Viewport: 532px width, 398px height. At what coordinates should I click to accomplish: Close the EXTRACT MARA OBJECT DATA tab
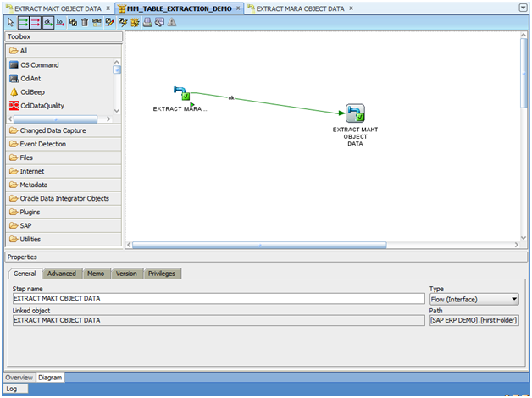coord(351,8)
